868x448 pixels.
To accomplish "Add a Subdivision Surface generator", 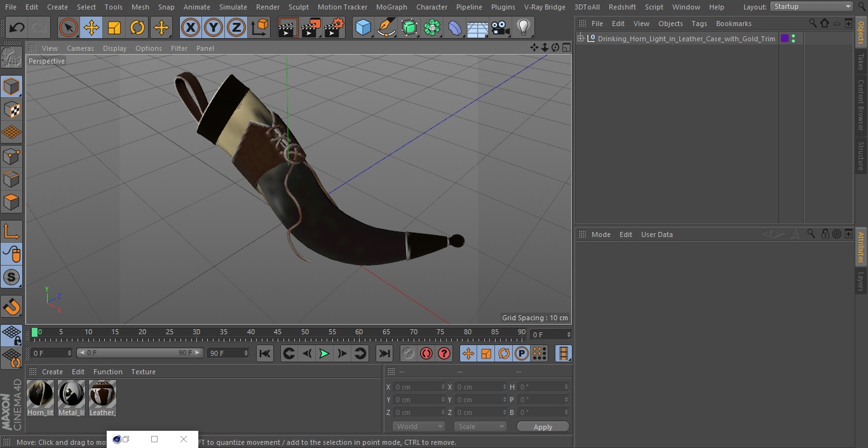I will (x=409, y=28).
